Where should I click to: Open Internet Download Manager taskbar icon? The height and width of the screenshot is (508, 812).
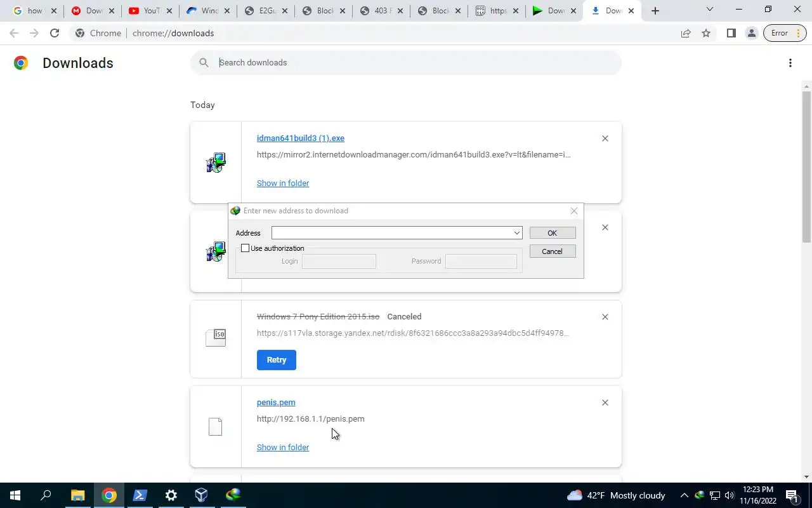233,495
